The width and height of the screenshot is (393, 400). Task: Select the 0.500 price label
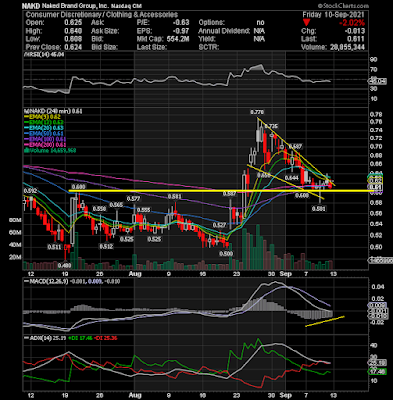point(226,253)
